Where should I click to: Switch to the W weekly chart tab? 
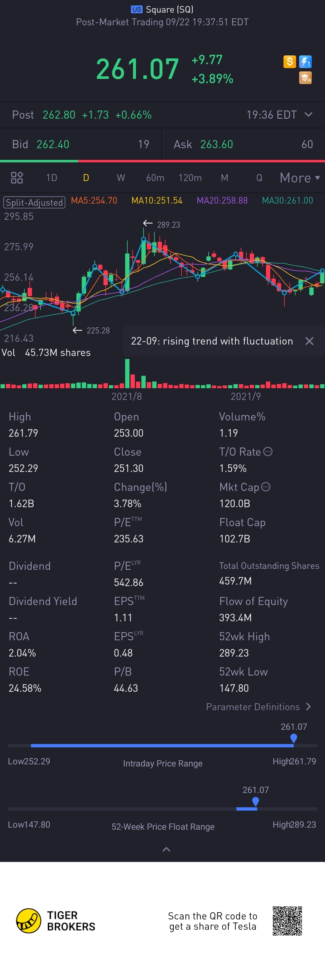[120, 178]
